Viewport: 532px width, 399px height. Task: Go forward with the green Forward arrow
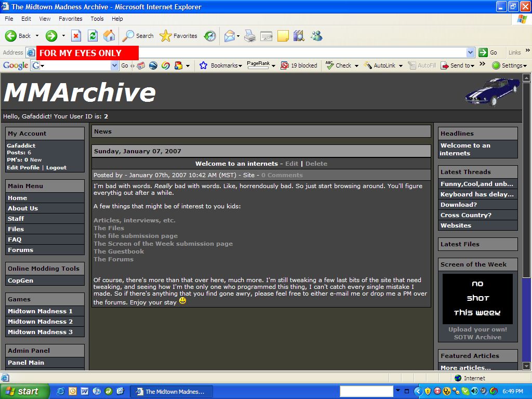coord(51,36)
